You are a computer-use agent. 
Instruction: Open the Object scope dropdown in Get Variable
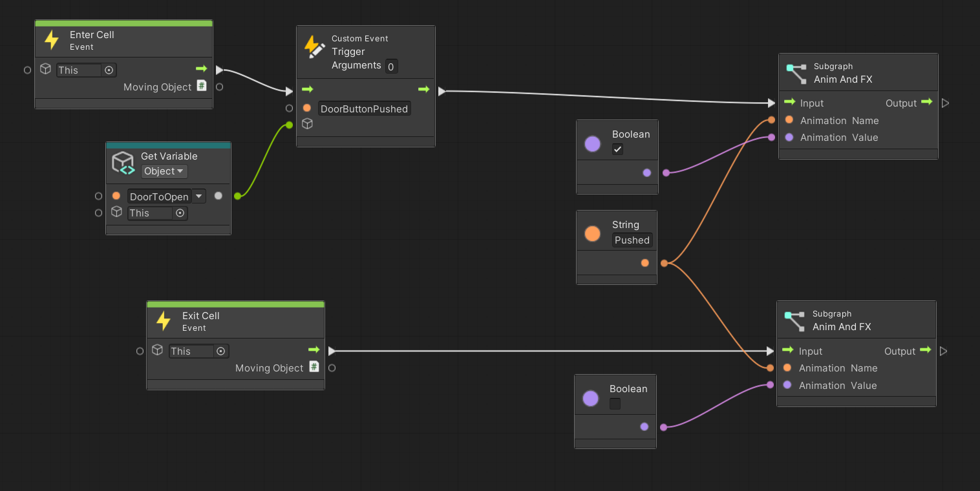164,171
